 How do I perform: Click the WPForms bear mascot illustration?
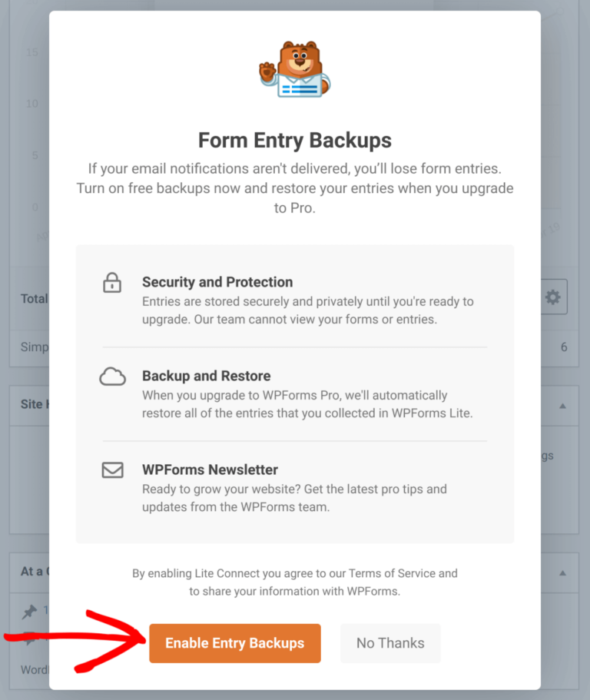tap(295, 68)
